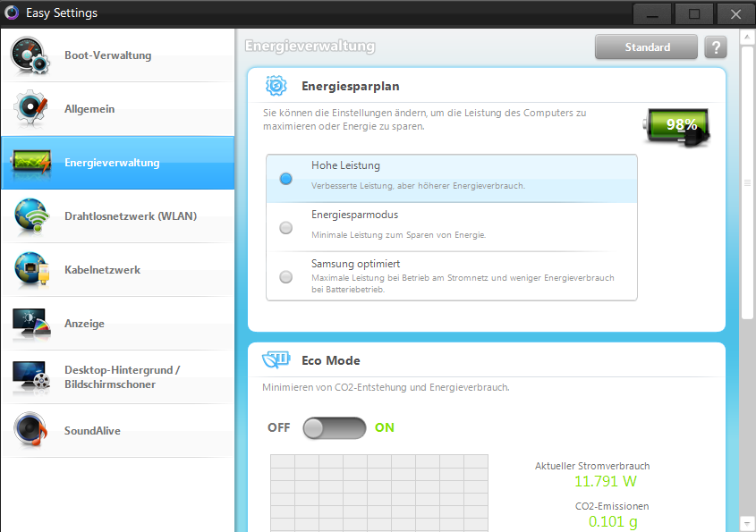Select the Samsung optimiert radio button
This screenshot has width=756, height=532.
tap(286, 276)
